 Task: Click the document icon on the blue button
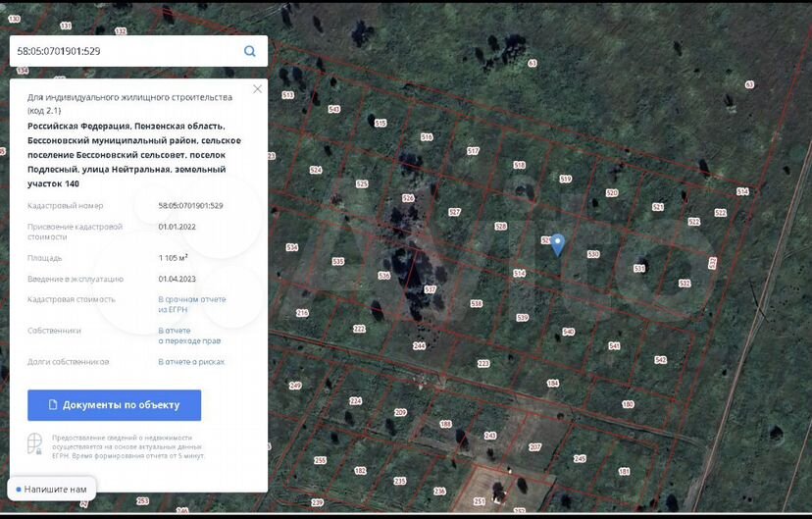click(53, 405)
